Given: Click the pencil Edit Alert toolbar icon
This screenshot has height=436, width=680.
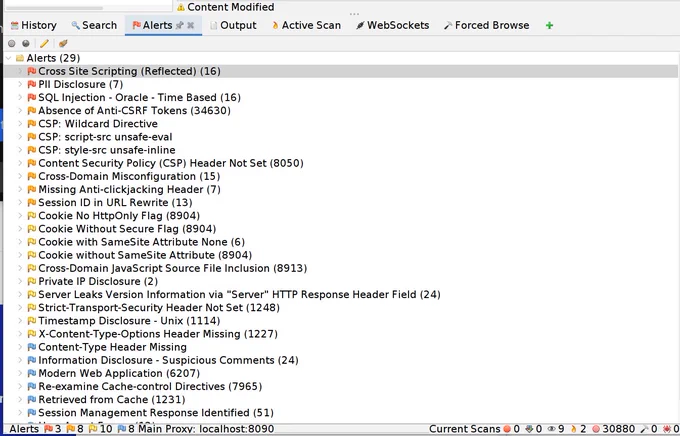Looking at the screenshot, I should 44,43.
